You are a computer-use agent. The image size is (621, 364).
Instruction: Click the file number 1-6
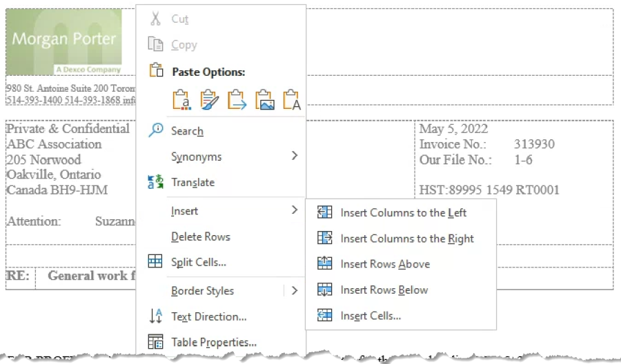coord(523,159)
